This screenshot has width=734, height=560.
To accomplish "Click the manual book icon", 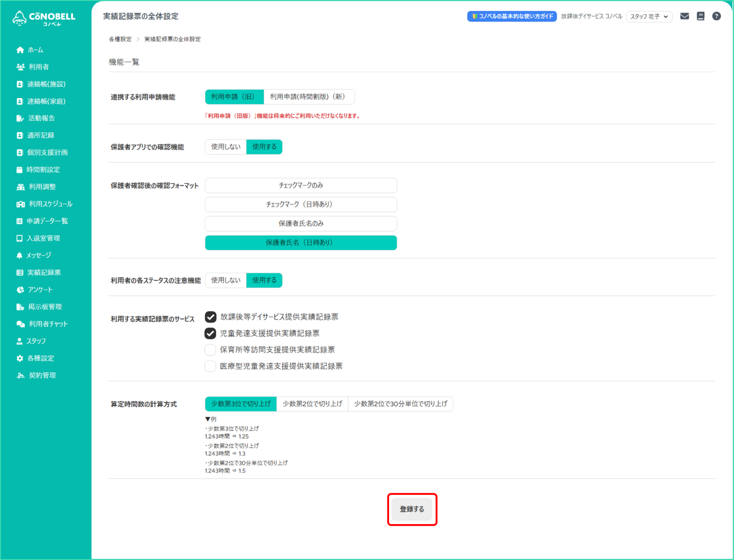I will [700, 16].
